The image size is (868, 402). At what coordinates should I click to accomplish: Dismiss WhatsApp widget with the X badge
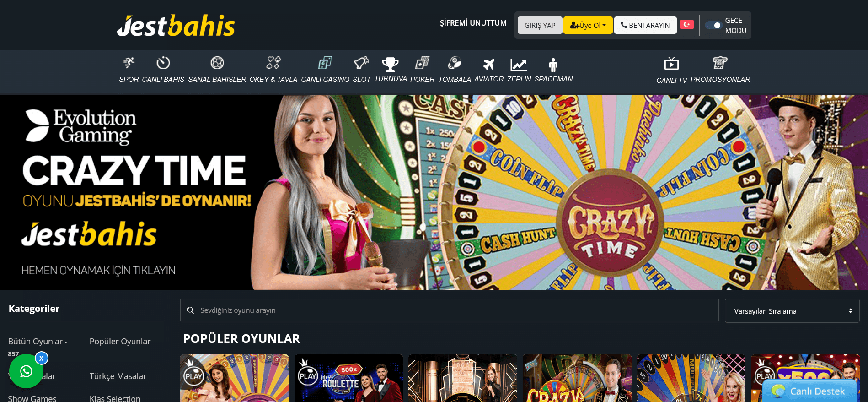[42, 358]
